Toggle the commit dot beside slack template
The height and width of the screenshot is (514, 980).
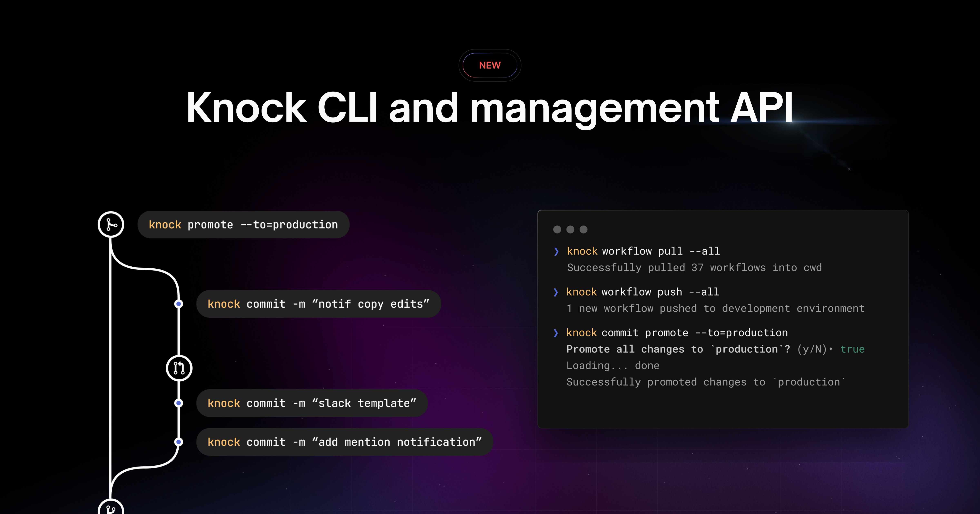178,403
